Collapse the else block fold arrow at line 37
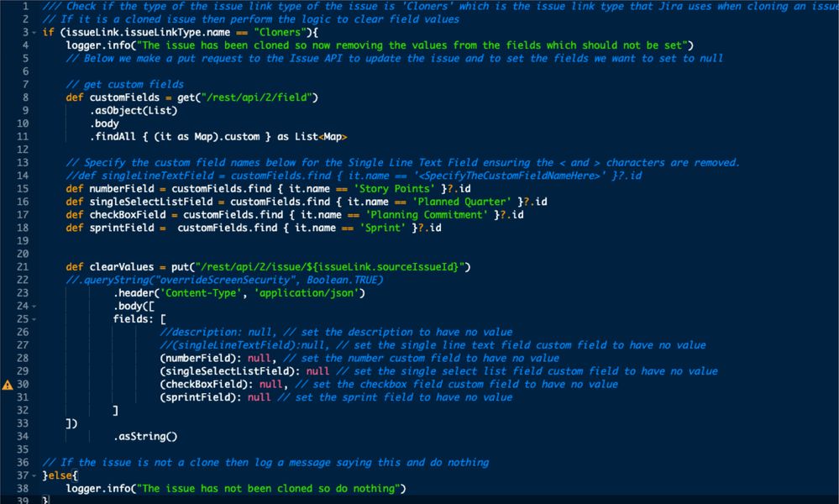 34,475
